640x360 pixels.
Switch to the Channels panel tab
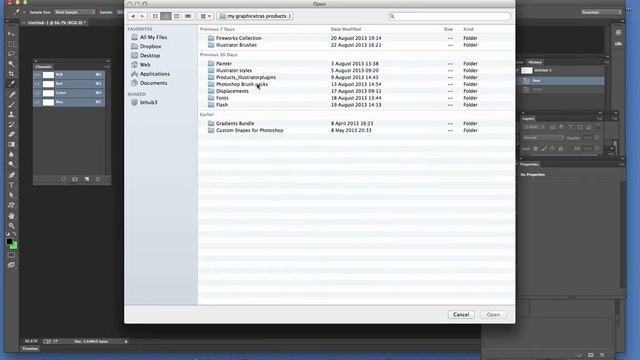click(43, 67)
